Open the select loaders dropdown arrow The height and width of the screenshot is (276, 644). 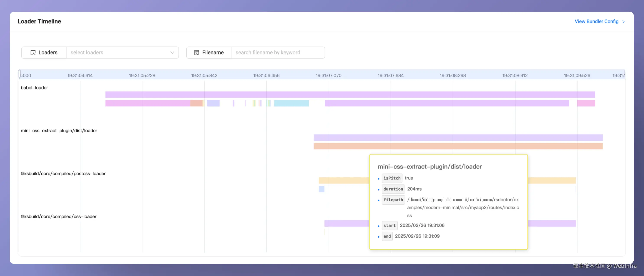(x=172, y=53)
